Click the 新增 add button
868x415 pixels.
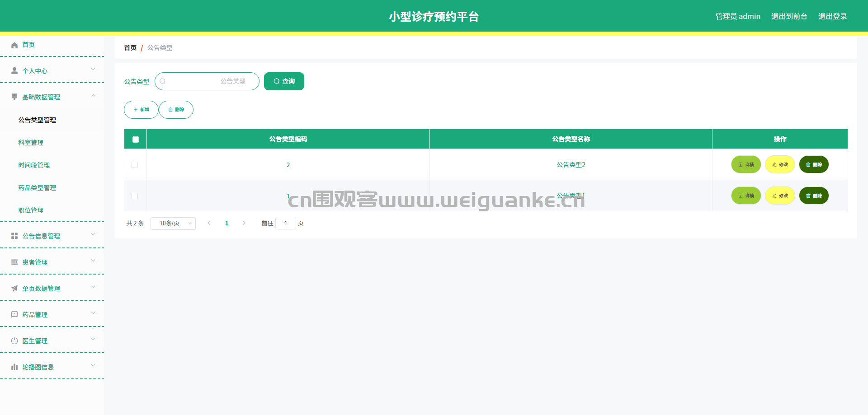click(x=141, y=110)
